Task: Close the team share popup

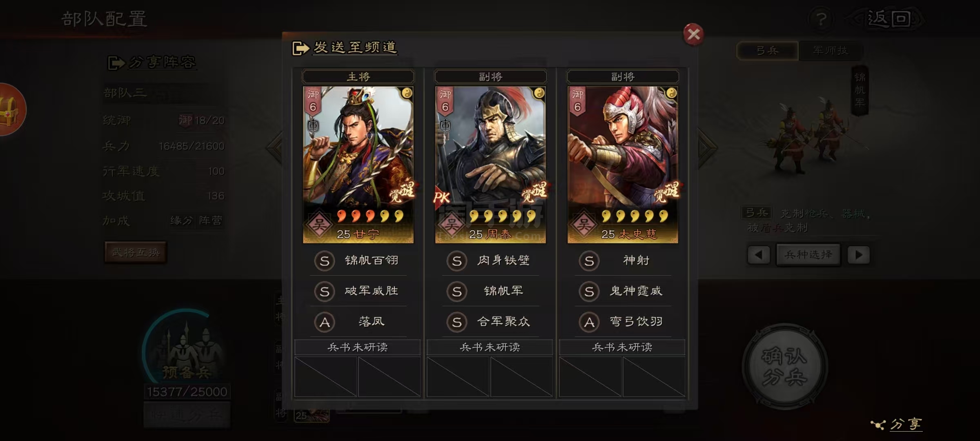Action: (693, 34)
